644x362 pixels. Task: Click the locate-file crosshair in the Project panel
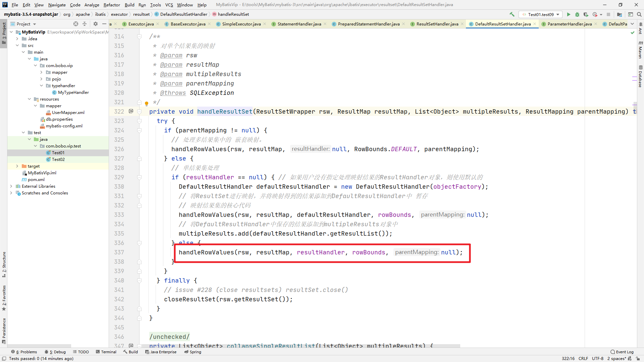pyautogui.click(x=75, y=24)
